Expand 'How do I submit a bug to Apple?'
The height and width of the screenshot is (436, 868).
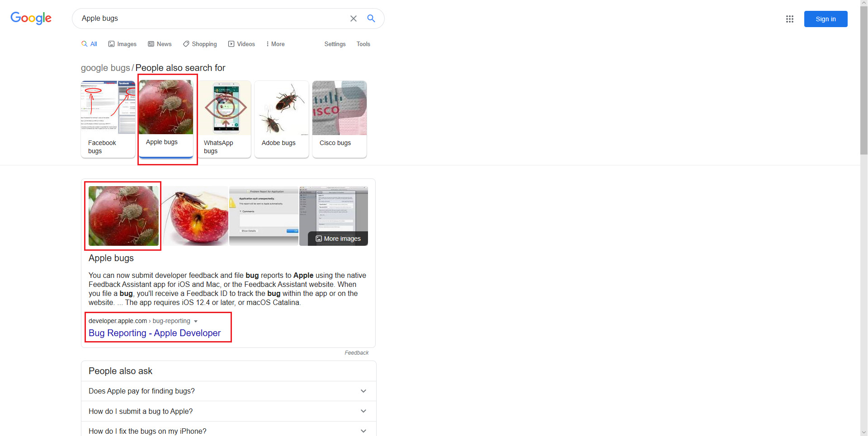point(228,411)
